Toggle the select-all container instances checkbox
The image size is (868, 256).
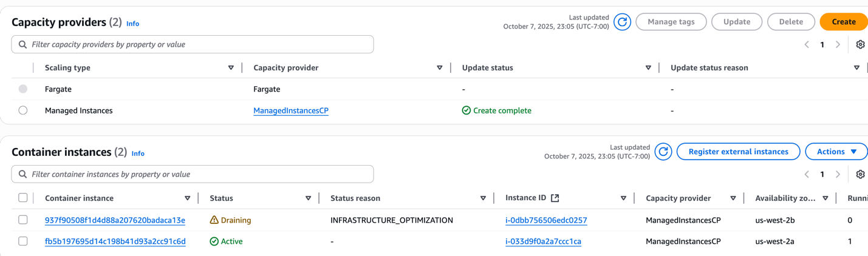[23, 198]
